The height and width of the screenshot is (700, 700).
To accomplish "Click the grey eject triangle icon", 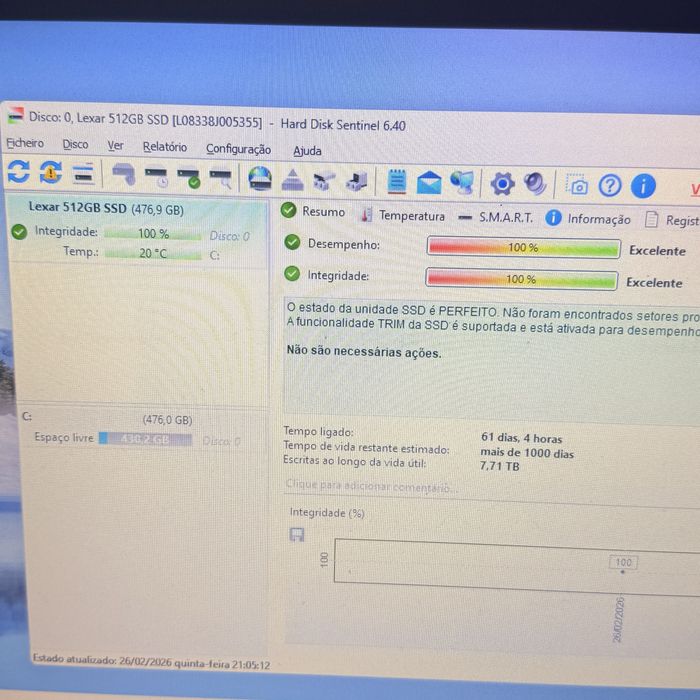I will pyautogui.click(x=292, y=180).
